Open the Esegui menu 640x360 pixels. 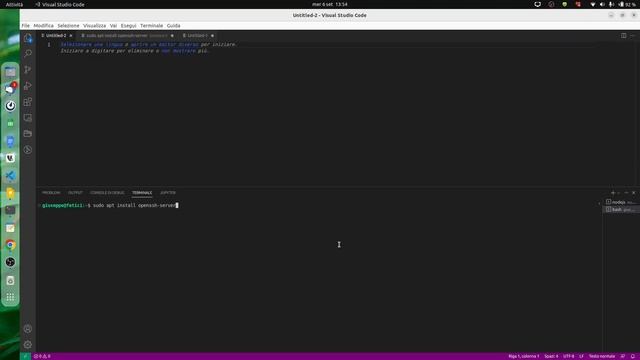click(128, 26)
